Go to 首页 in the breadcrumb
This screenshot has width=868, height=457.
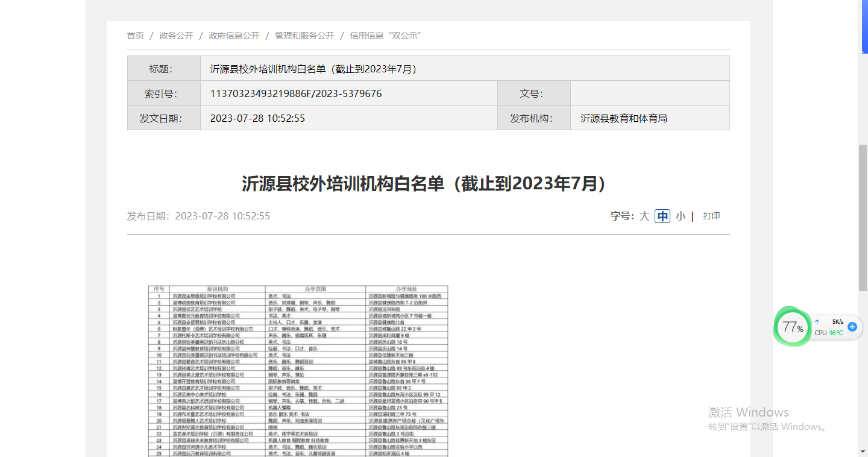pyautogui.click(x=135, y=36)
